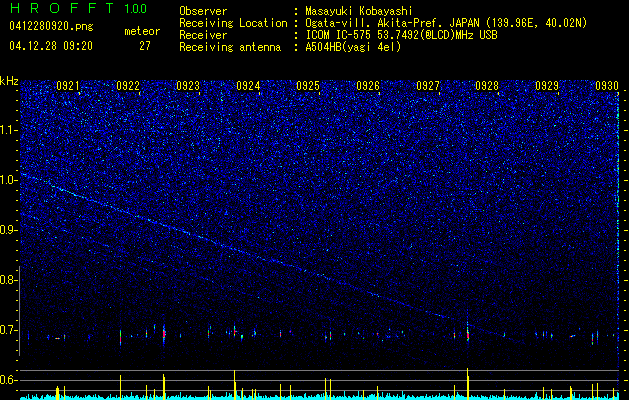
Task: Click the 0929 time marker
Action: click(x=547, y=86)
